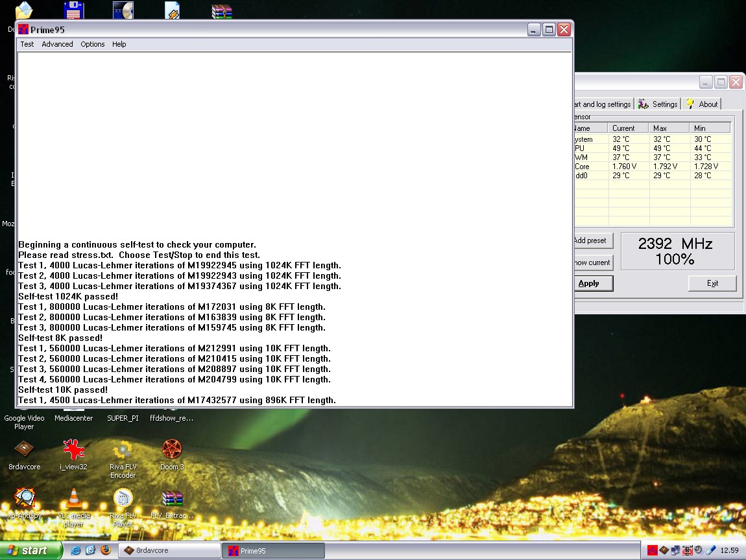
Task: Click the "Self-test 10K passed!" log line
Action: click(63, 390)
